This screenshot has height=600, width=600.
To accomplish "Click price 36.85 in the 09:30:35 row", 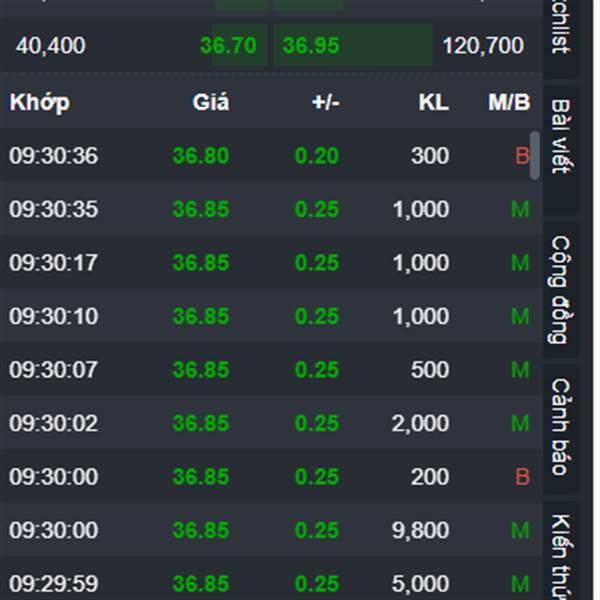I will tap(201, 209).
